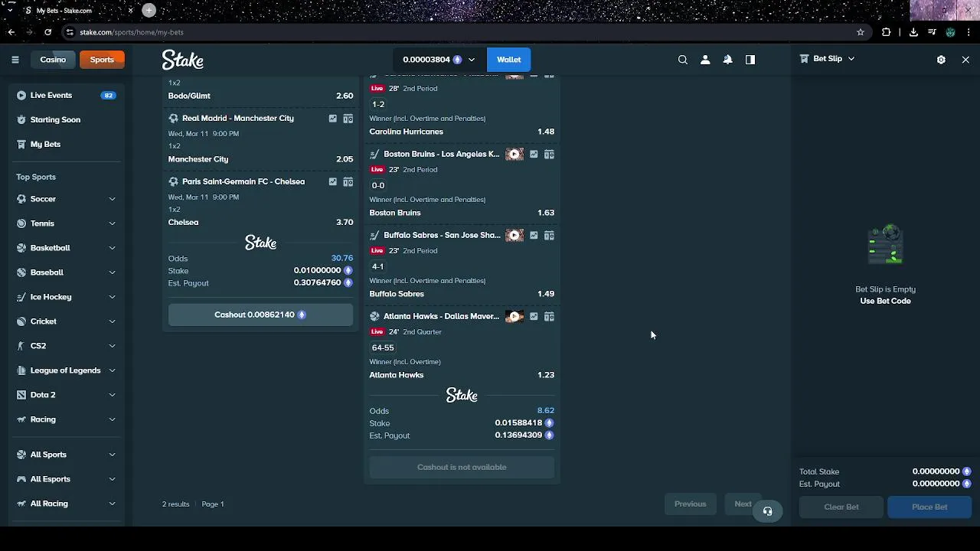Expand the Baseball sports category
Screen dimensions: 980x551
112,272
